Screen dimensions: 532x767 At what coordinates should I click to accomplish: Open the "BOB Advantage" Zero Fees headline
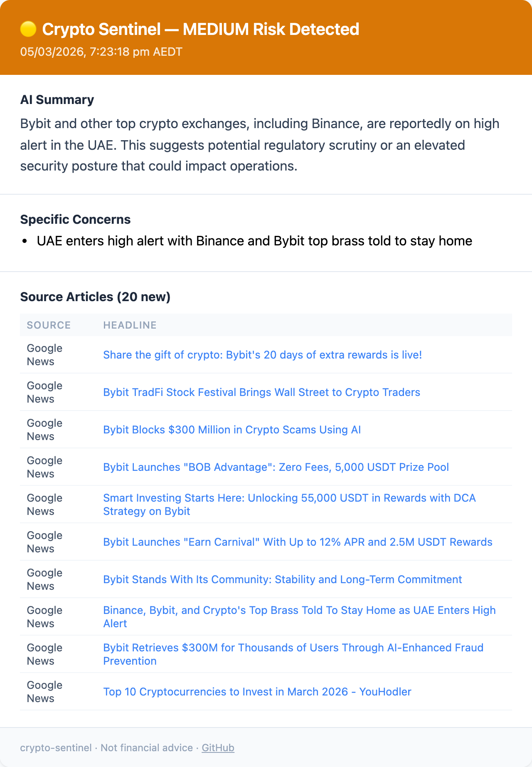[276, 467]
